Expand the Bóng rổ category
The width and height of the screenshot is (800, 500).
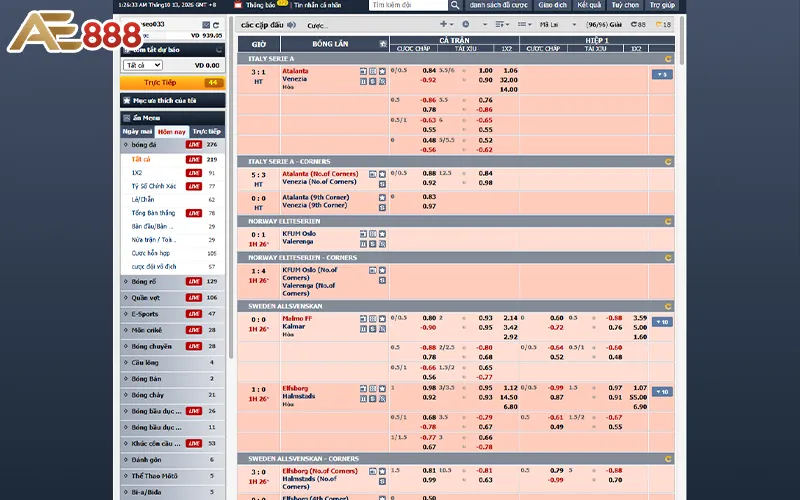point(172,282)
